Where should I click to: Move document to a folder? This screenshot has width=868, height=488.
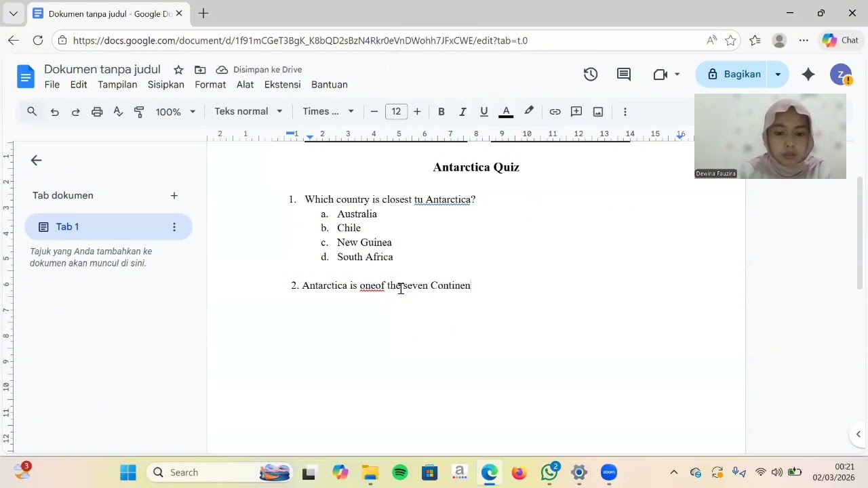[x=200, y=70]
